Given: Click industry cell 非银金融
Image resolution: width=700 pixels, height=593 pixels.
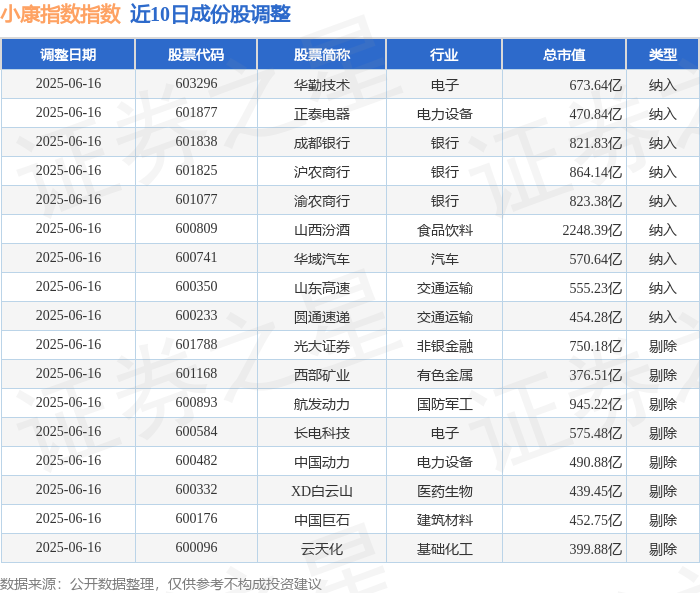Looking at the screenshot, I should pos(445,346).
